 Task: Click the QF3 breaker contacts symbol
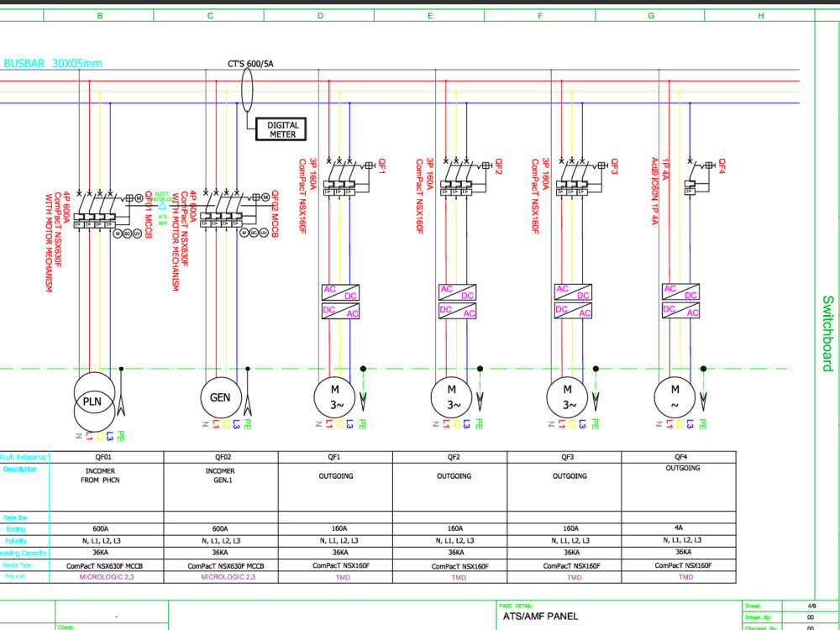(572, 170)
